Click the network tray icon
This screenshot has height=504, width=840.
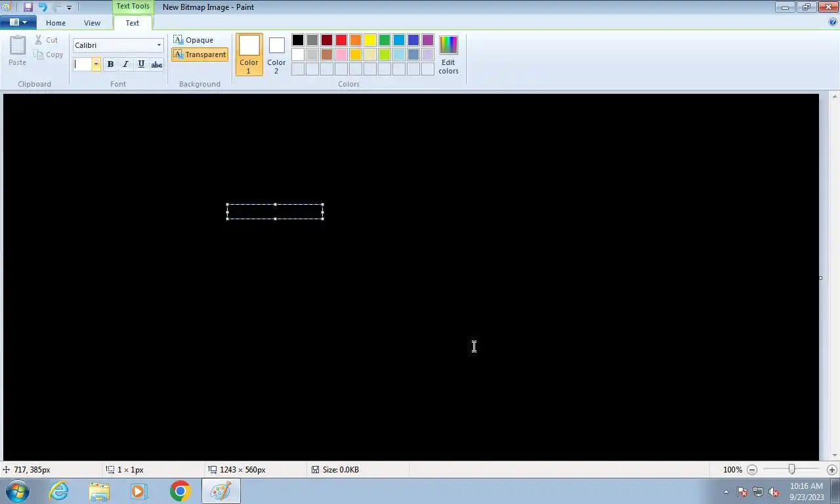758,492
